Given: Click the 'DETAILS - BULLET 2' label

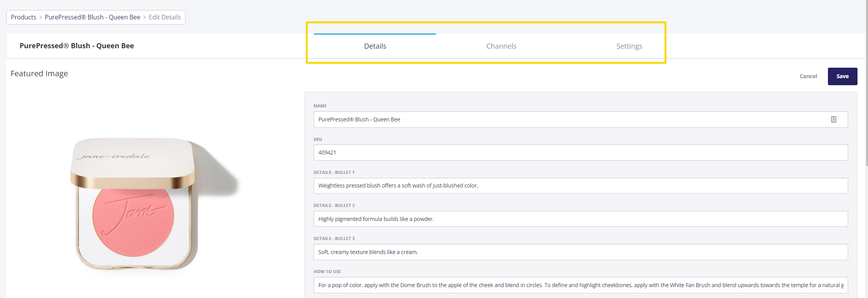Looking at the screenshot, I should click(334, 205).
